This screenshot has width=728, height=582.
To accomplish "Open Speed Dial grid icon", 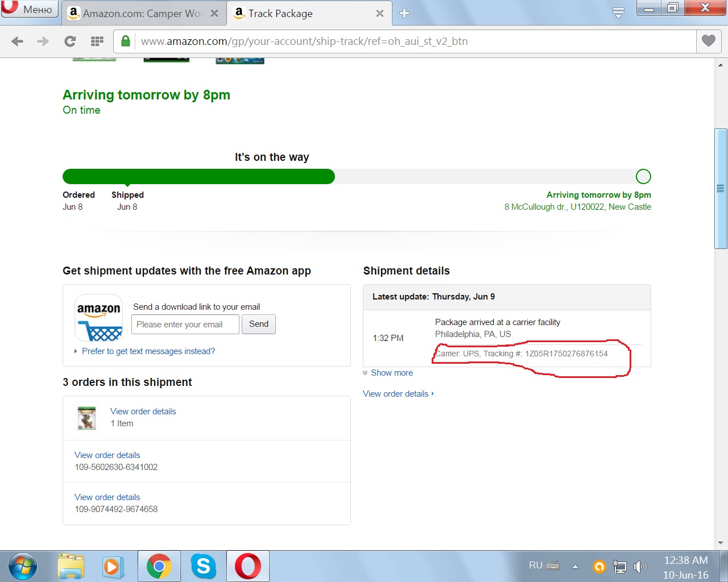I will coord(97,41).
